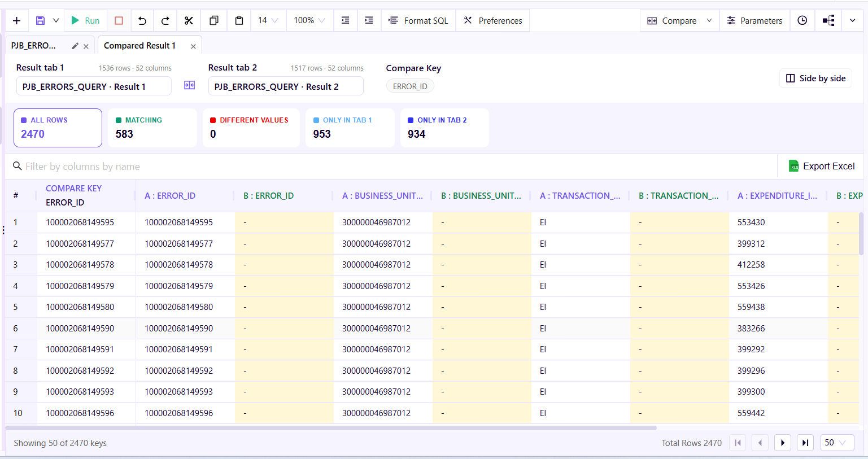Show Only In Tab 1 rows filter
This screenshot has height=459, width=868.
(x=350, y=128)
